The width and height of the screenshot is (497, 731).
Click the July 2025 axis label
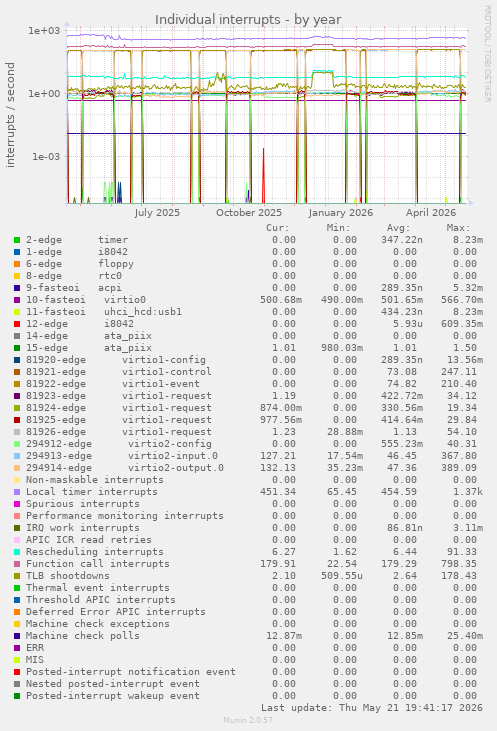pos(157,213)
